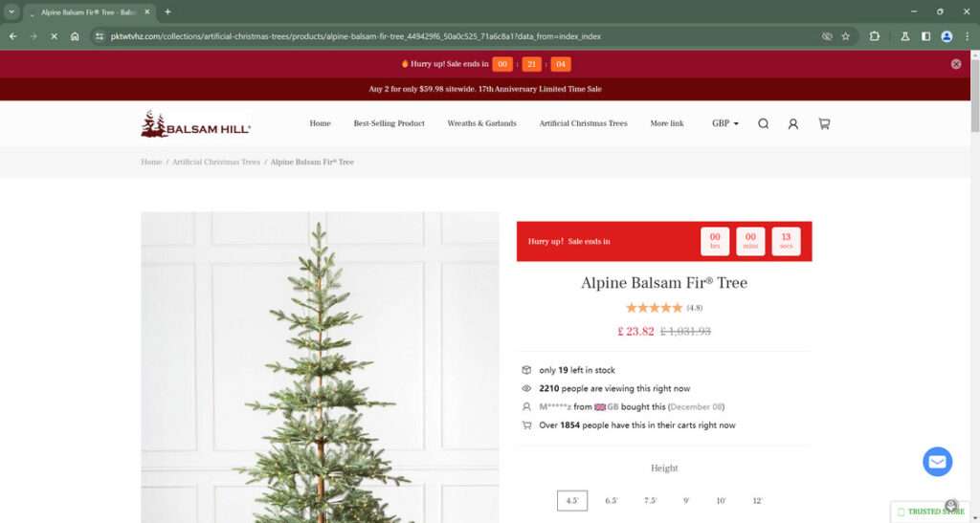Follow the Artificial Christmas Trees breadcrumb link

[x=216, y=162]
